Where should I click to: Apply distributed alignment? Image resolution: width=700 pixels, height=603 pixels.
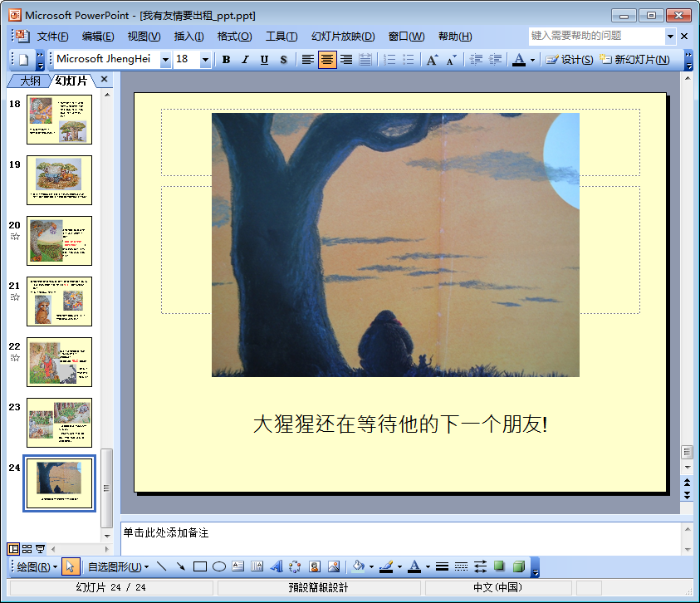point(365,60)
